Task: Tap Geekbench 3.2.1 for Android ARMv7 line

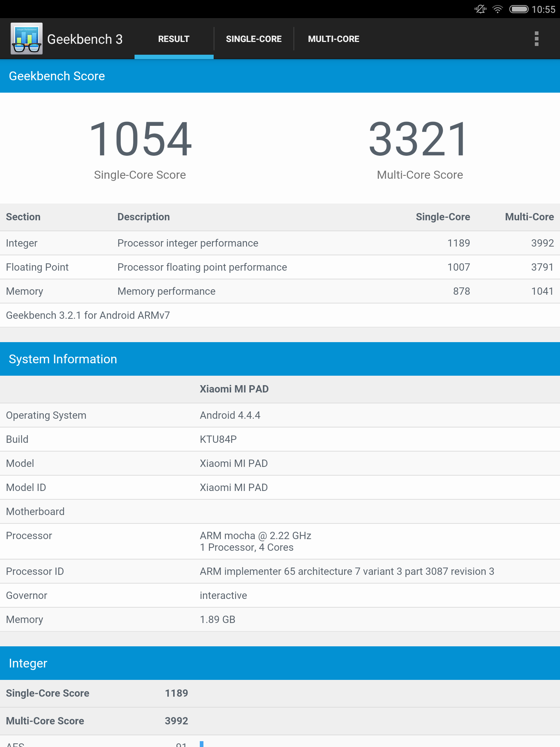Action: 88,315
